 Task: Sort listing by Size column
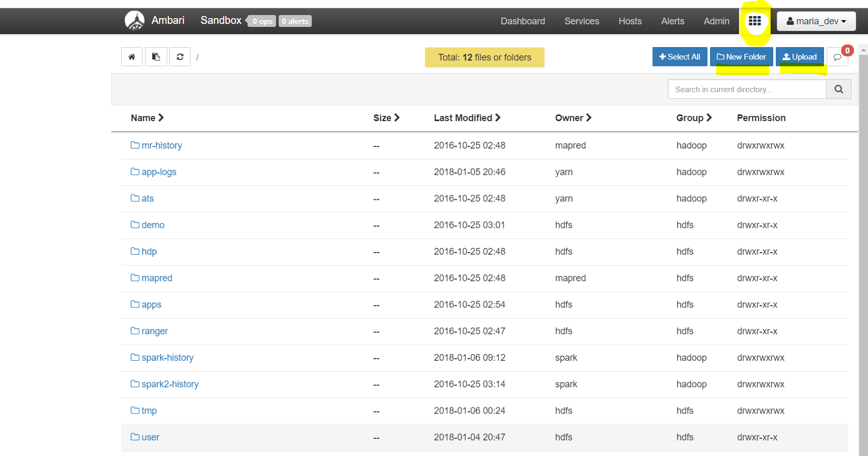[386, 118]
